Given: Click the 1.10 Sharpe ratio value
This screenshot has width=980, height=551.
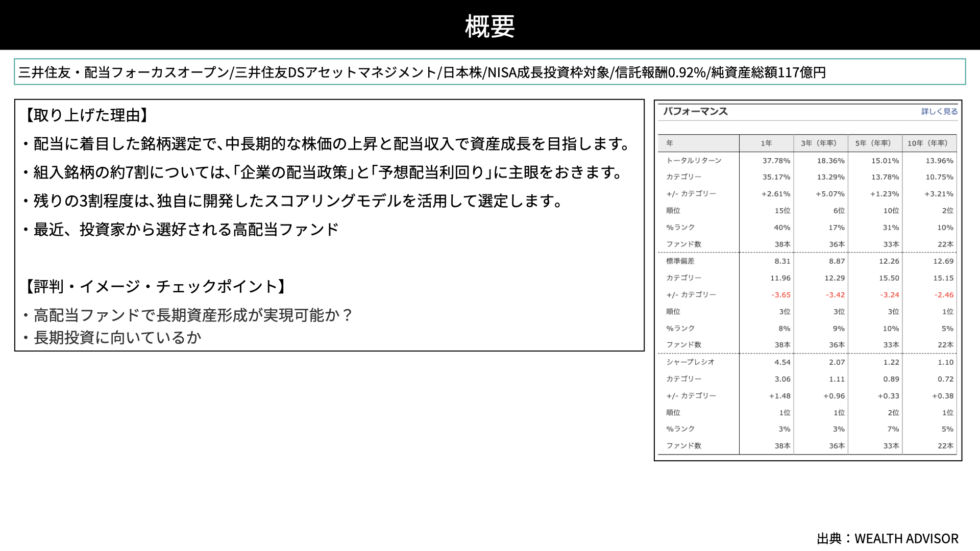Looking at the screenshot, I should click(946, 362).
